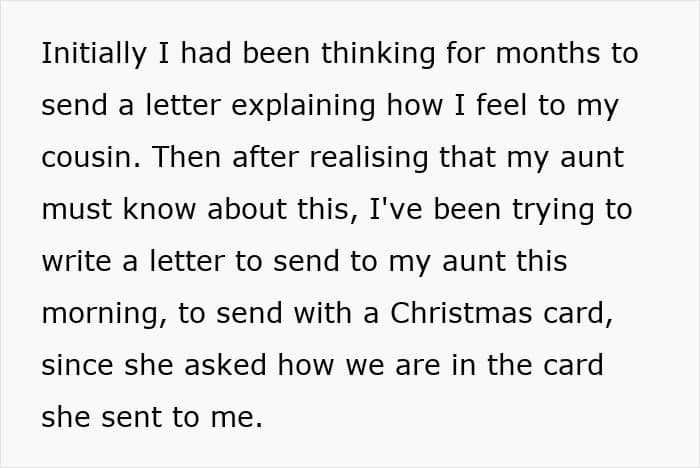Click the word "asked" in seventh line
This screenshot has width=700, height=468.
[225, 365]
